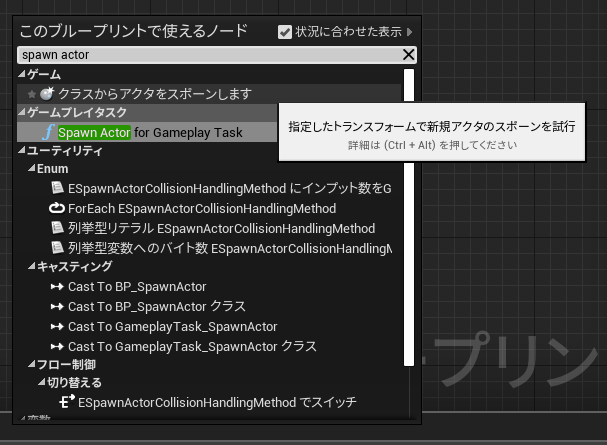Click function icon of Spawn Actor for Gameplay Task
This screenshot has height=445, width=607.
48,132
